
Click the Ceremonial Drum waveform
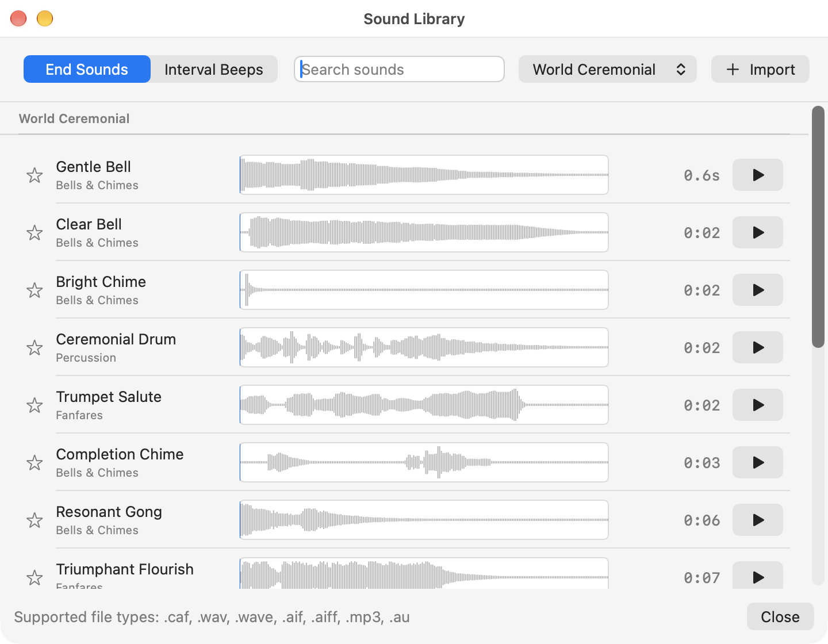point(424,347)
